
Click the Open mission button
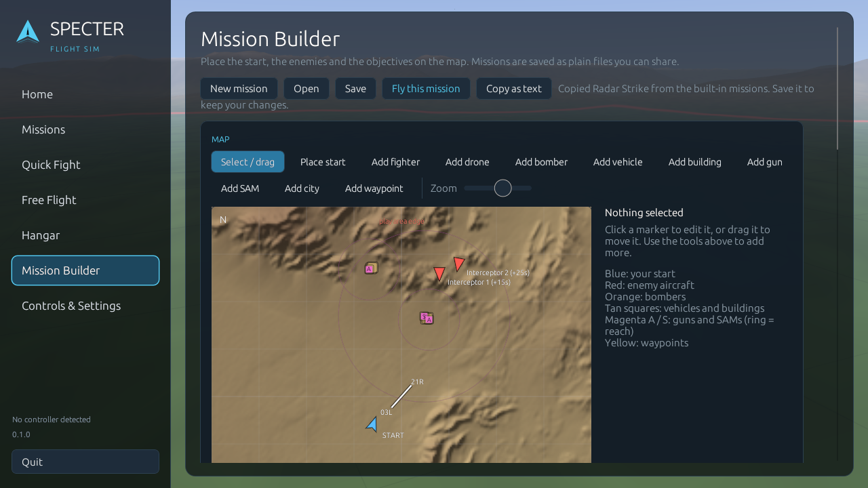307,89
